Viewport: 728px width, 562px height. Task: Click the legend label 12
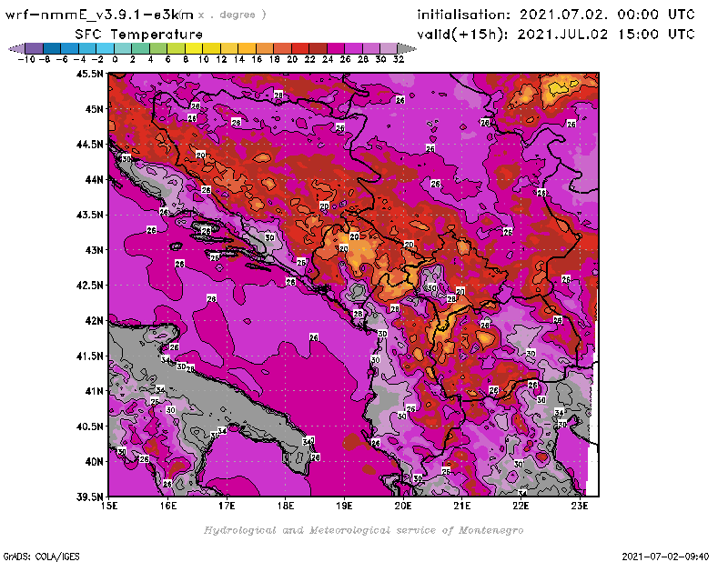[221, 59]
